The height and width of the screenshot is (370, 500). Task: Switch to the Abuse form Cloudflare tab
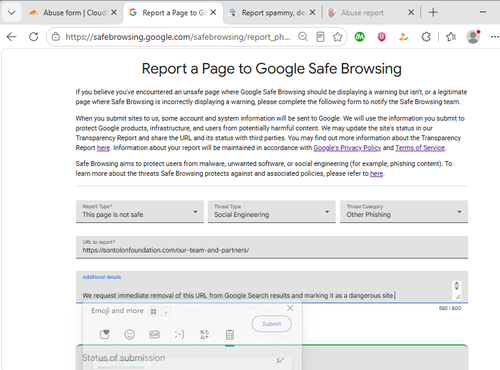coord(74,13)
